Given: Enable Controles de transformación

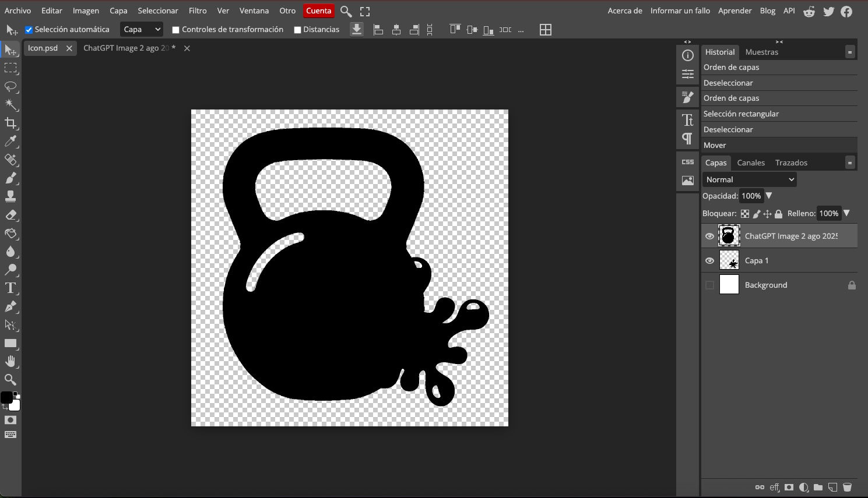Looking at the screenshot, I should click(x=175, y=29).
